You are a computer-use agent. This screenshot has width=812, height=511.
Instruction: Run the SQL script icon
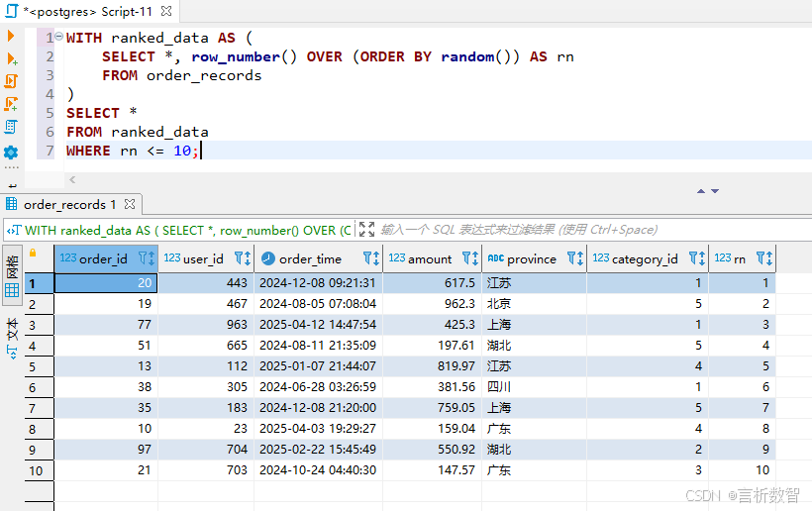pyautogui.click(x=11, y=81)
